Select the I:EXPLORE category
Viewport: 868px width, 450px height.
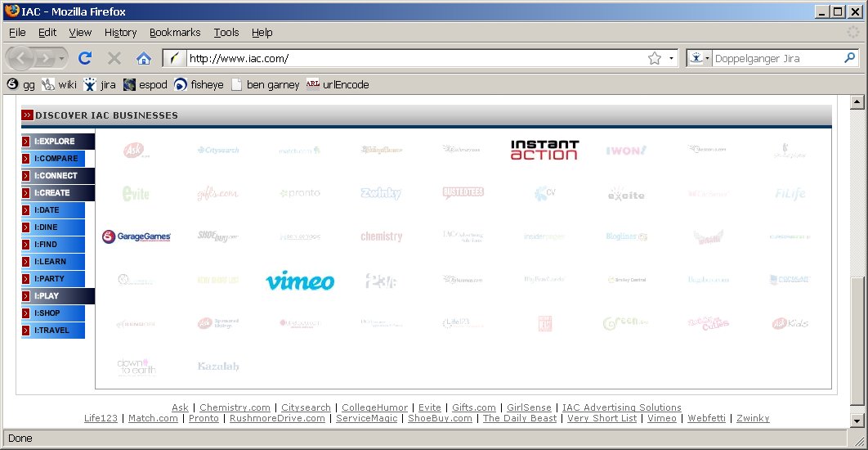(58, 142)
